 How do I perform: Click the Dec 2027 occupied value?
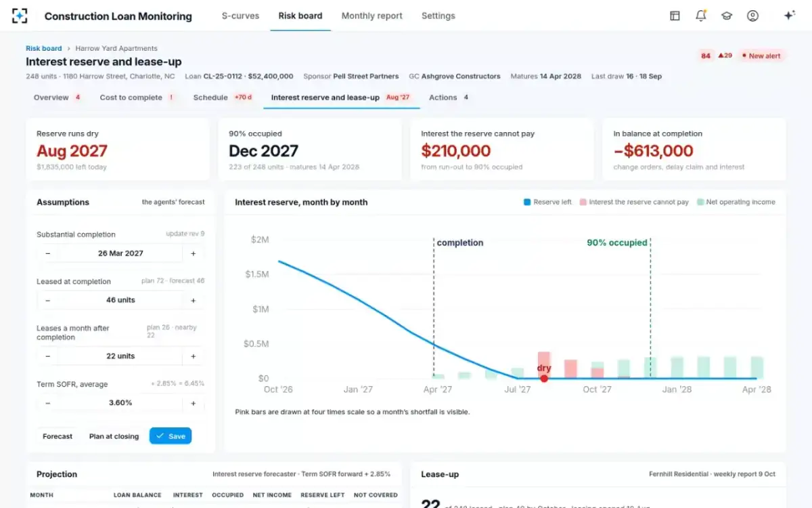263,151
